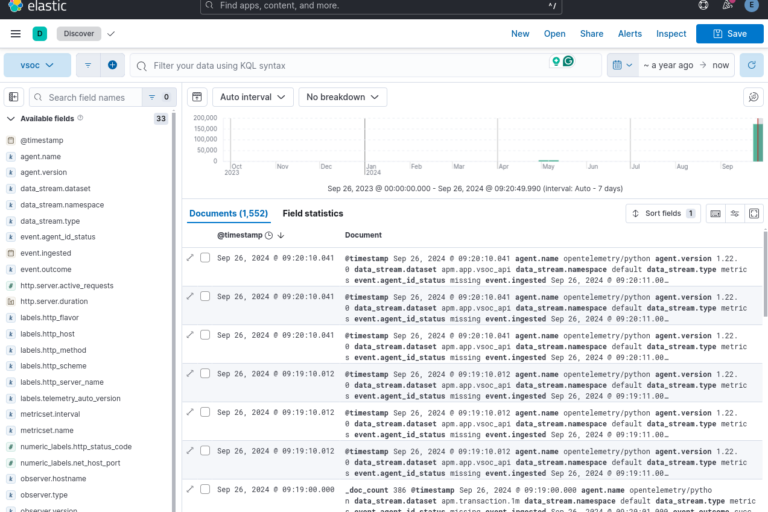Open the main navigation hamburger menu
This screenshot has width=768, height=512.
tap(16, 34)
